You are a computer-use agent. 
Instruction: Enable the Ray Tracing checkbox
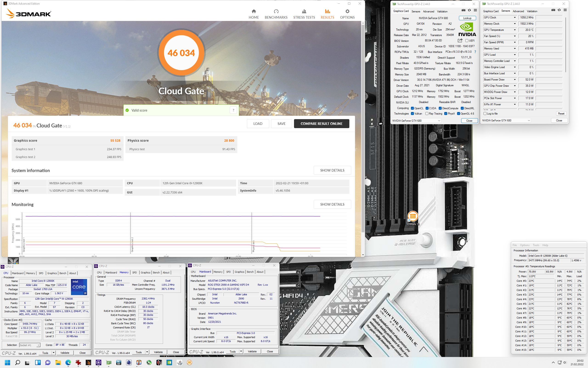(427, 114)
